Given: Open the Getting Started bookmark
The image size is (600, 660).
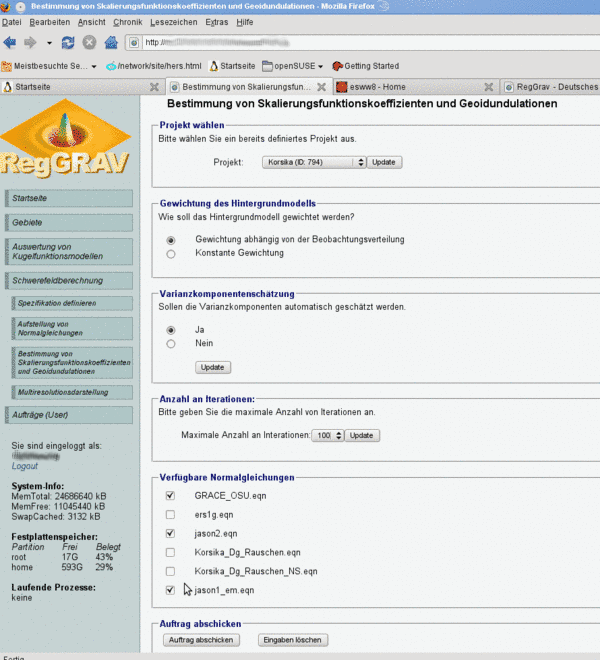Looking at the screenshot, I should pyautogui.click(x=365, y=66).
